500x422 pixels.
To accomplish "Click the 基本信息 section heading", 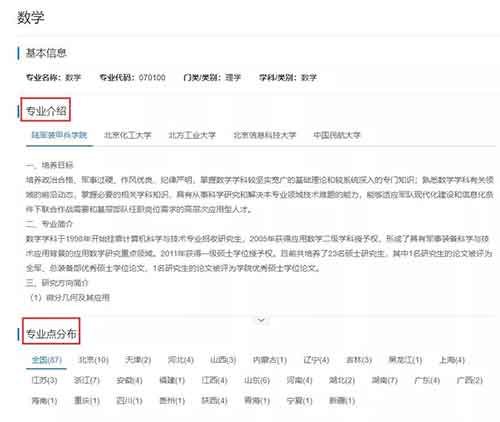I will click(x=46, y=53).
